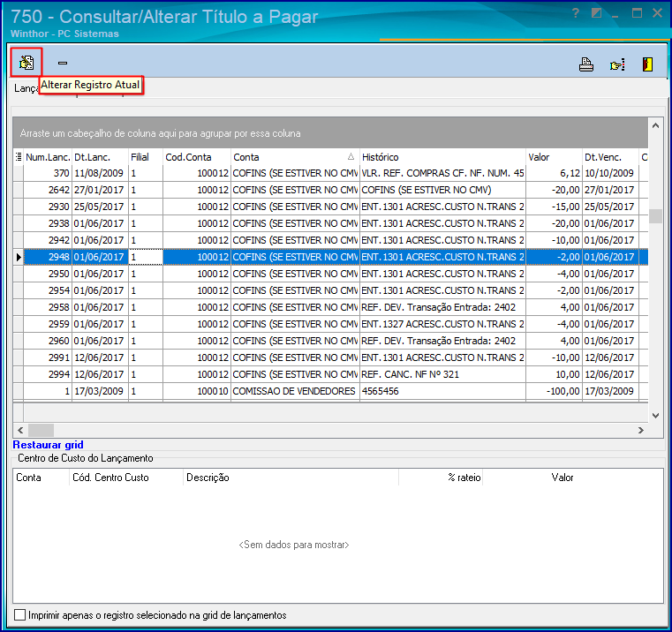Click the Histórico column header

(x=442, y=157)
